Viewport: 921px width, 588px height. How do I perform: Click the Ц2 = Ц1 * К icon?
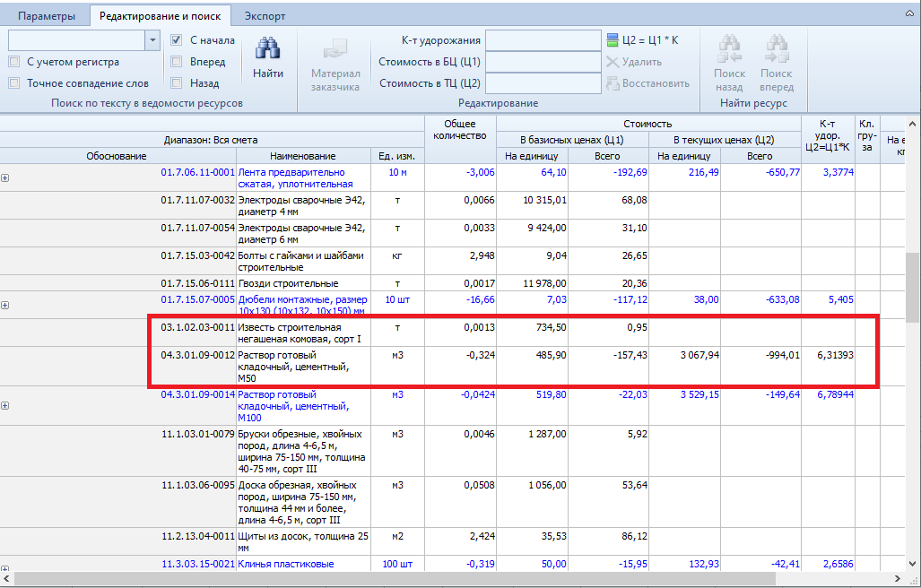click(613, 40)
